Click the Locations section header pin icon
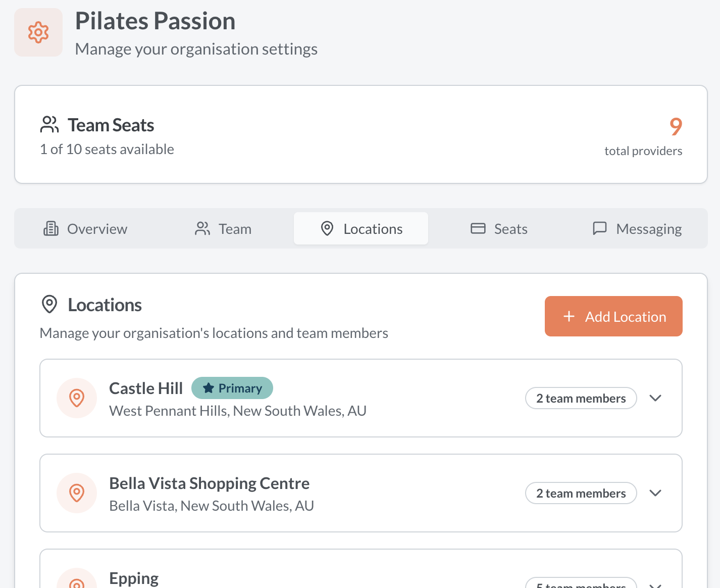This screenshot has width=720, height=588. tap(49, 305)
